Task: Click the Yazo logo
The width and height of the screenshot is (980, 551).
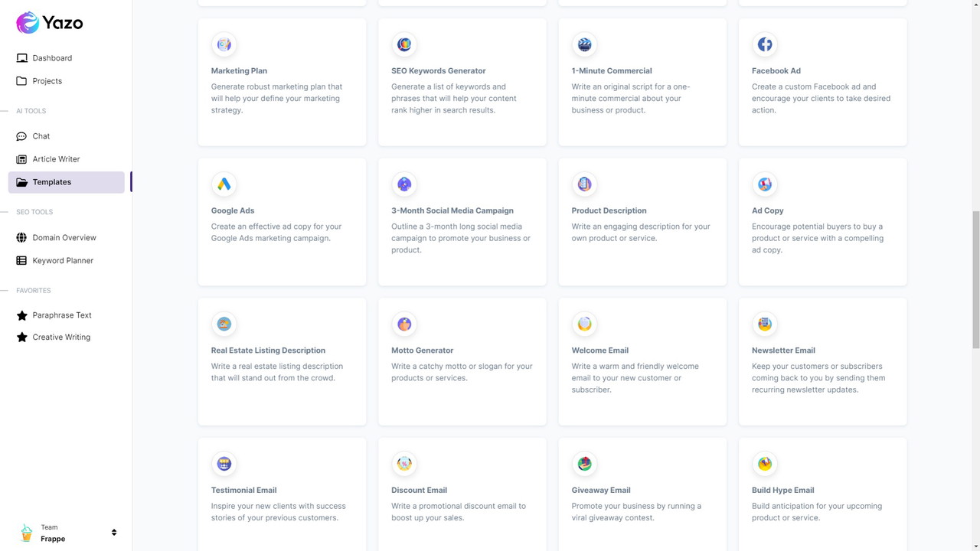Action: click(x=49, y=22)
